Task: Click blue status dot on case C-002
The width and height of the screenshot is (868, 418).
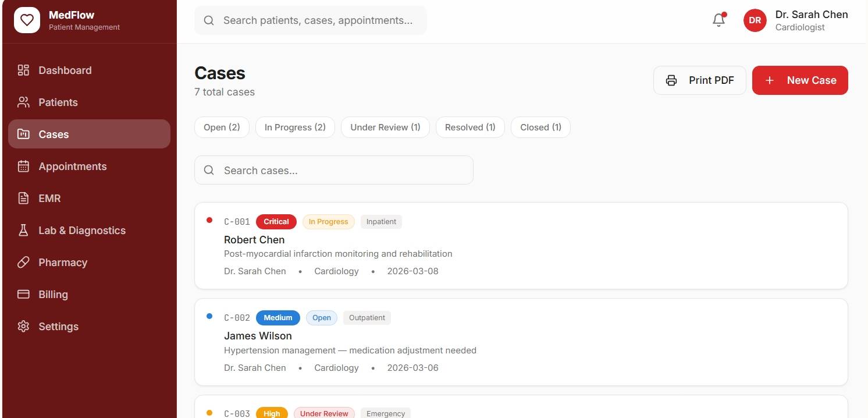Action: coord(209,316)
